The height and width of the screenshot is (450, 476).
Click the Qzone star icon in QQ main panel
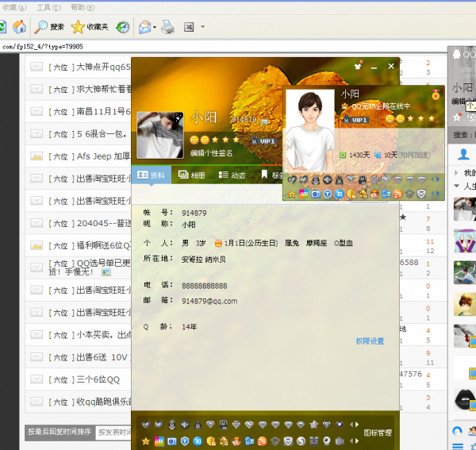point(457,117)
